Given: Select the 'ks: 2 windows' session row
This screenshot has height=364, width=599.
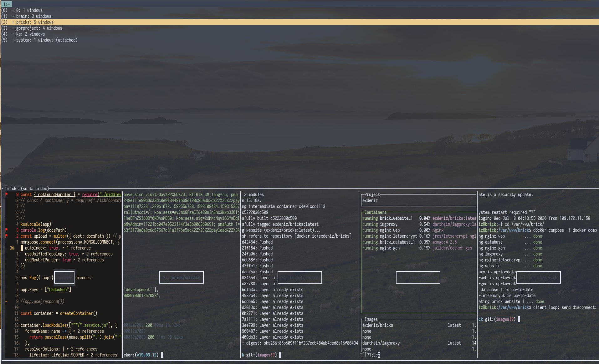Looking at the screenshot, I should pyautogui.click(x=299, y=34).
